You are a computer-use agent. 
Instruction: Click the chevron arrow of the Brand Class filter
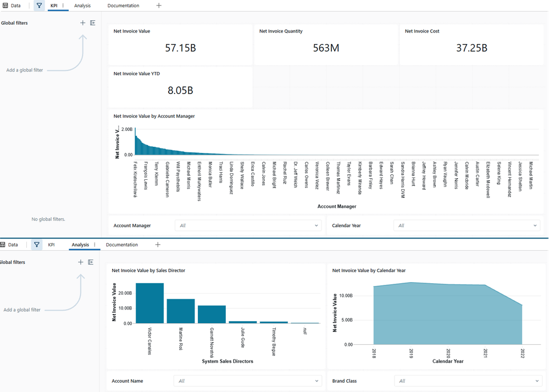pos(537,381)
